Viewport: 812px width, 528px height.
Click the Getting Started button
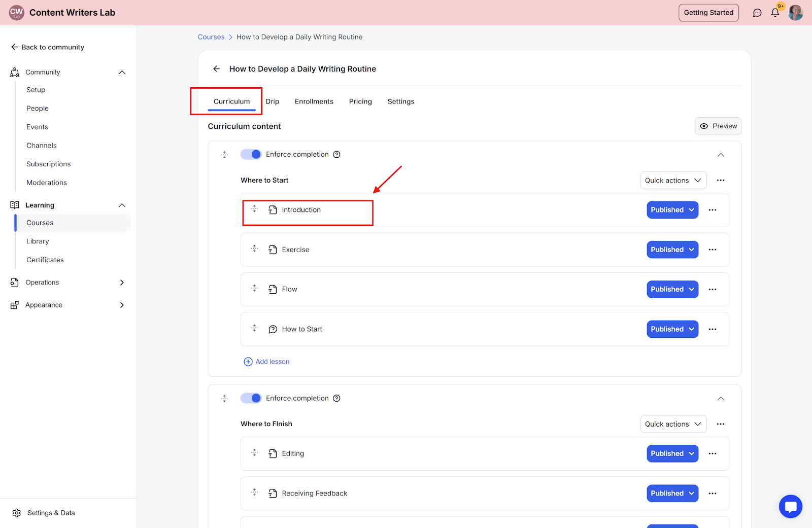pyautogui.click(x=708, y=13)
